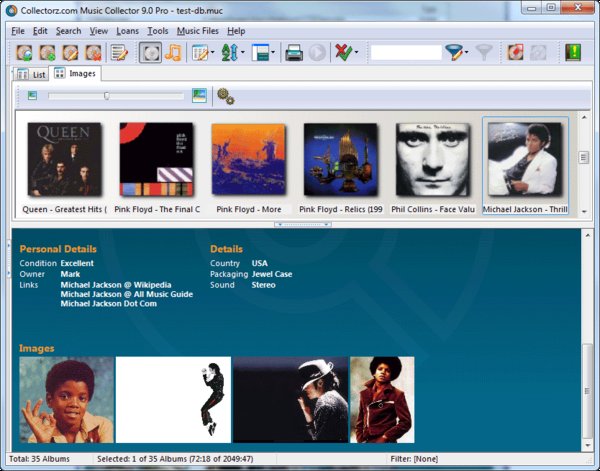This screenshot has height=471, width=600.
Task: Open dropdown arrow next to column selection icon
Action: pos(212,52)
